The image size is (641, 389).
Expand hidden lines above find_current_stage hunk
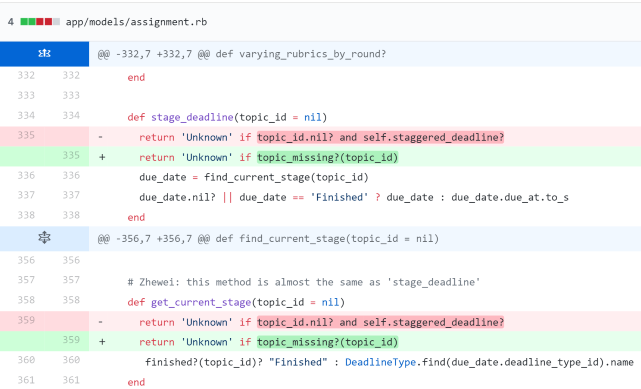pyautogui.click(x=44, y=238)
